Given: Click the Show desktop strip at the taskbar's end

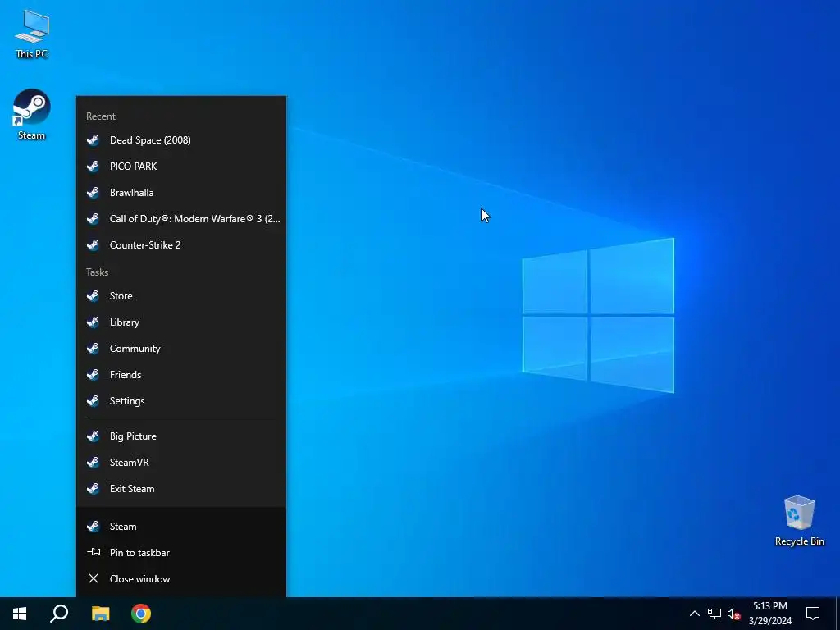Looking at the screenshot, I should click(x=838, y=614).
